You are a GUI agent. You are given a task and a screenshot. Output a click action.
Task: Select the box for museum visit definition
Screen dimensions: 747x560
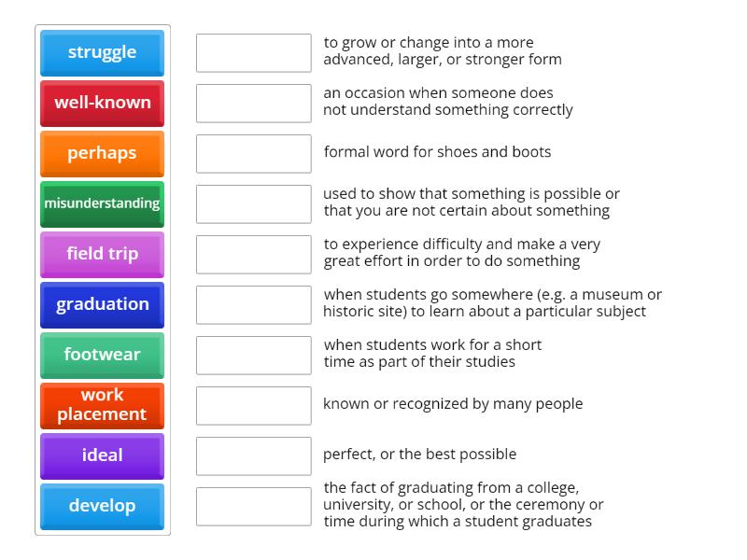point(253,305)
